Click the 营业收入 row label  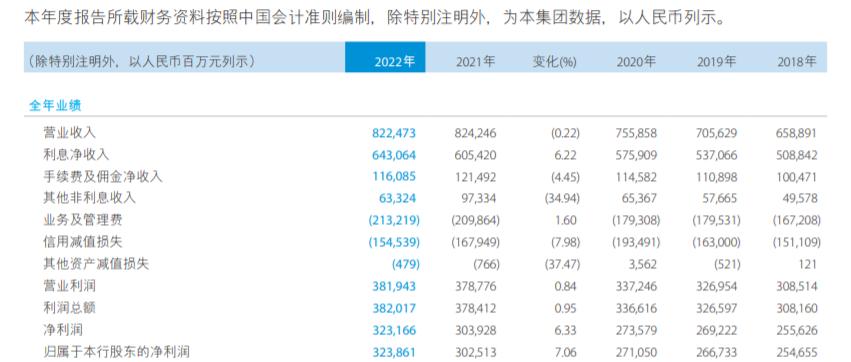(x=69, y=132)
